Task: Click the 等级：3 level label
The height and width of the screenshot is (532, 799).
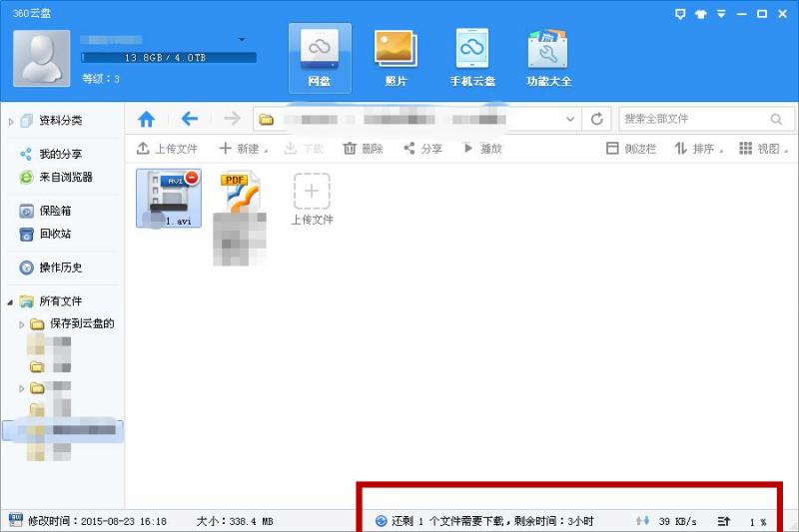Action: coord(101,79)
